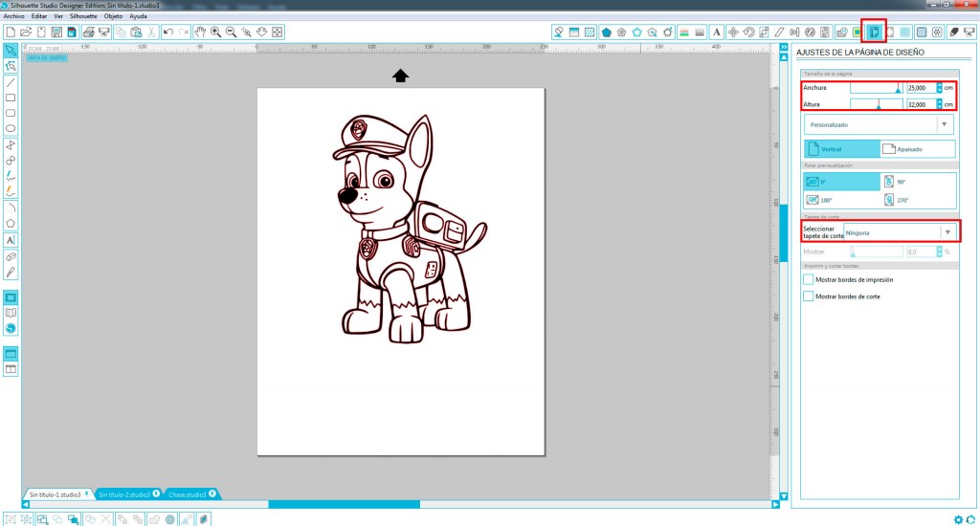Click the Altura value field 32,000

920,104
